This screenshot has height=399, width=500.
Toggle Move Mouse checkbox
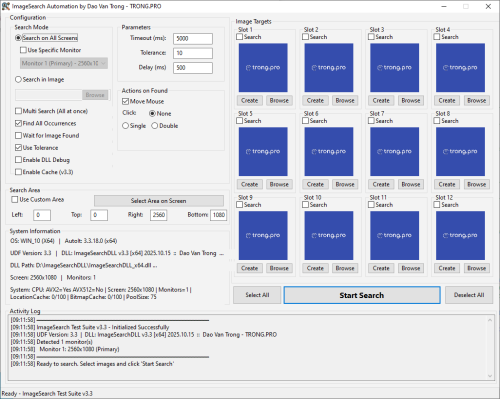point(143,101)
